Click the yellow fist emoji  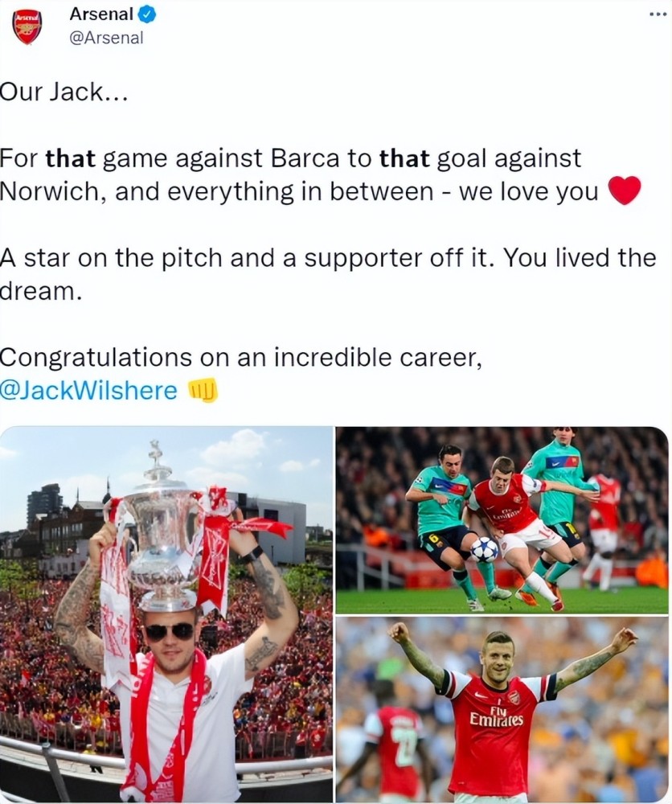pos(203,391)
